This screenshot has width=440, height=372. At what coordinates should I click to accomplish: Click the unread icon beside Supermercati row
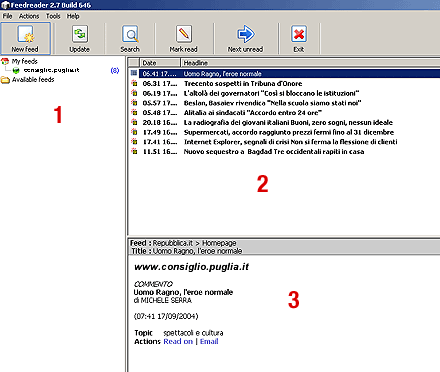(134, 132)
